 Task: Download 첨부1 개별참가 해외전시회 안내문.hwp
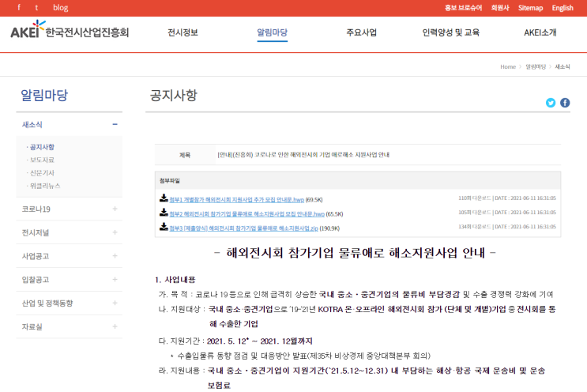coord(236,200)
